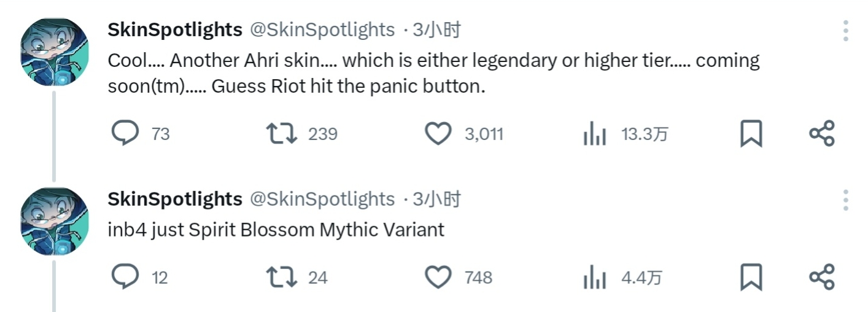This screenshot has width=868, height=312.
Task: Retweet the Spirit Blossom Mythic Variant tweet
Action: coord(282,278)
